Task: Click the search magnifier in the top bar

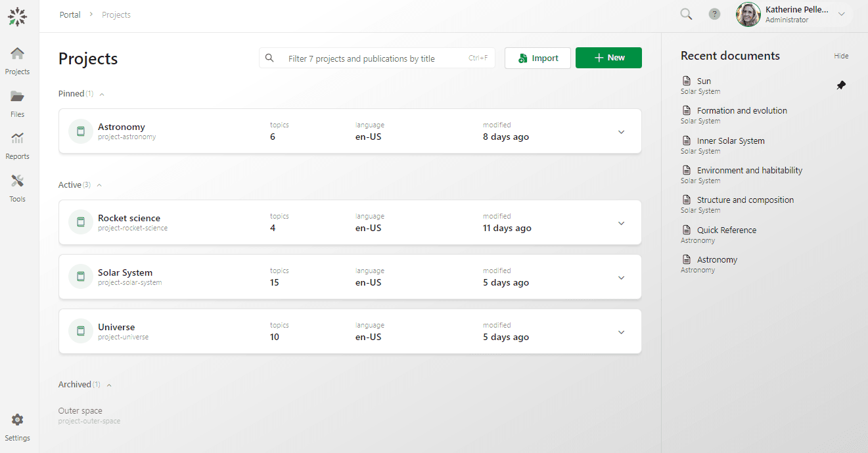Action: coord(686,14)
